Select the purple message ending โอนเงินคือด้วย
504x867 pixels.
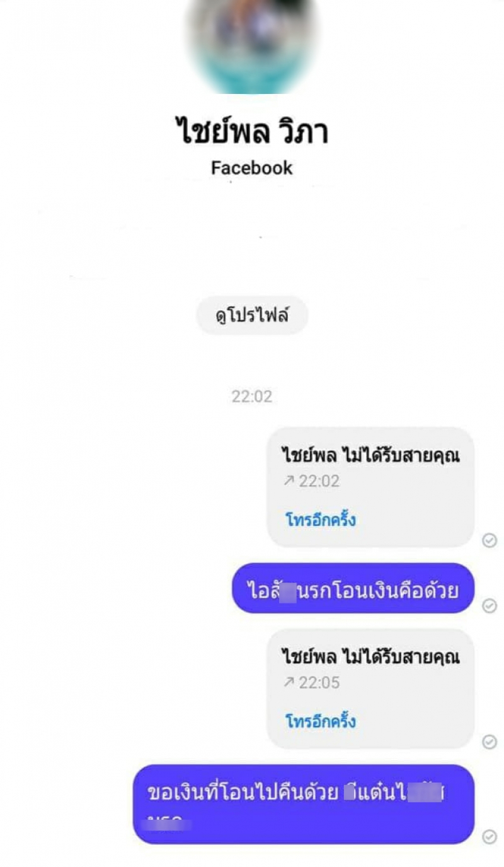click(x=353, y=588)
